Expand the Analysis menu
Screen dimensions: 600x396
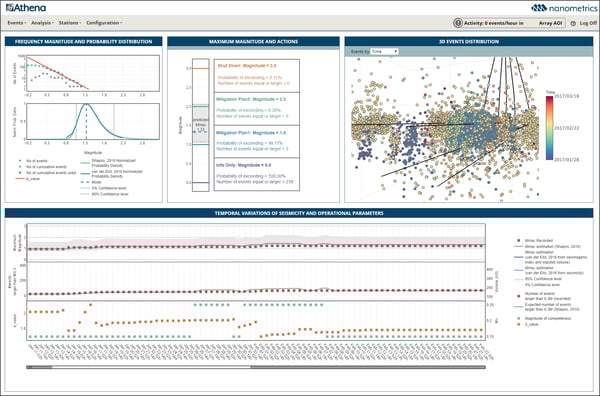tap(42, 23)
